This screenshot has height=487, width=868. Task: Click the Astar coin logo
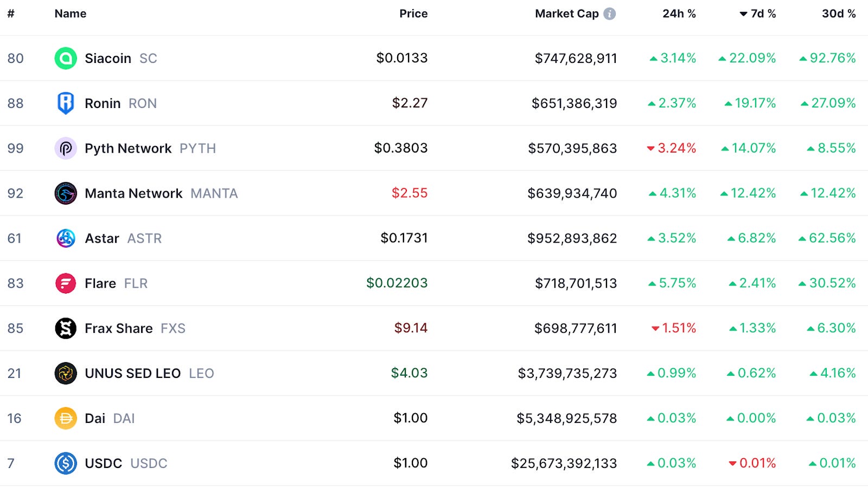pos(66,238)
